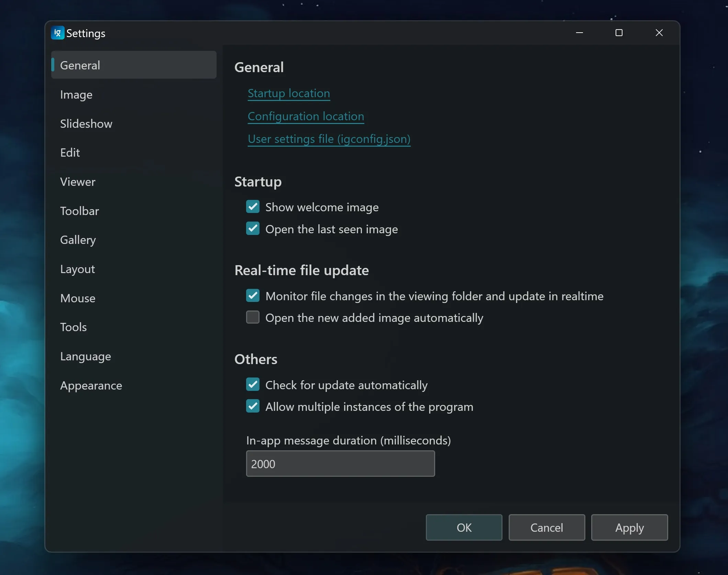Viewport: 728px width, 575px height.
Task: Open the Image settings tab
Action: coord(76,94)
